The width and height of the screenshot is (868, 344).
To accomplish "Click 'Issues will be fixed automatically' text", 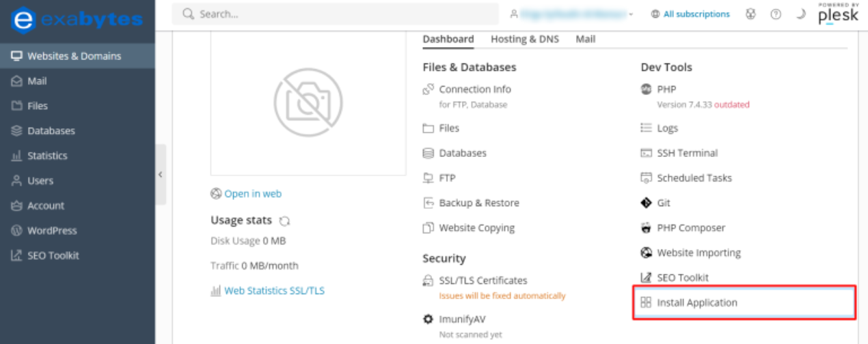I will pyautogui.click(x=502, y=296).
